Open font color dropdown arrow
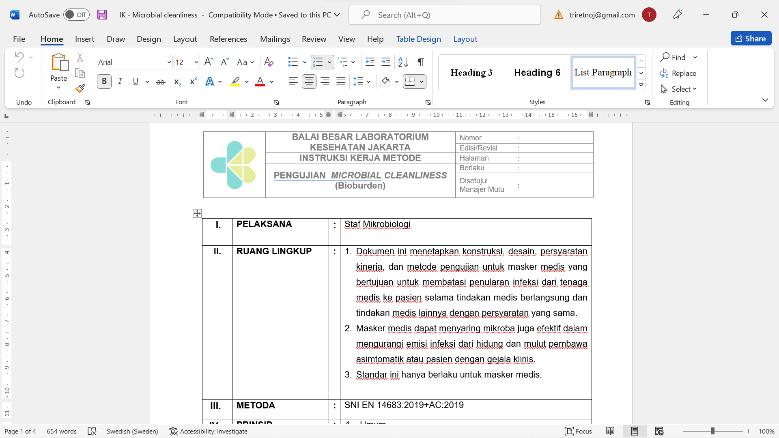The height and width of the screenshot is (438, 779). click(272, 82)
